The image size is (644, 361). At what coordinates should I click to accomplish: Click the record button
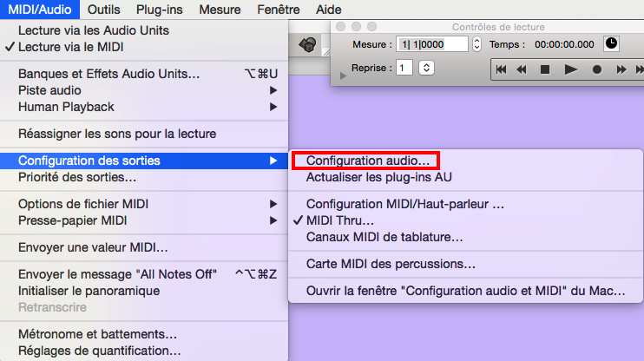pos(597,69)
